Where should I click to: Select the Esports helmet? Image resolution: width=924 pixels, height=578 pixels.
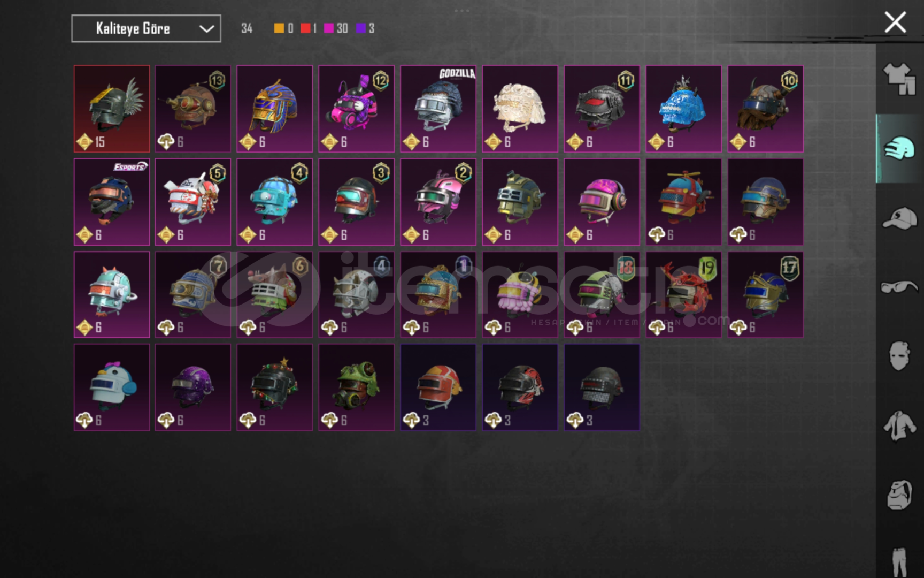coord(112,202)
